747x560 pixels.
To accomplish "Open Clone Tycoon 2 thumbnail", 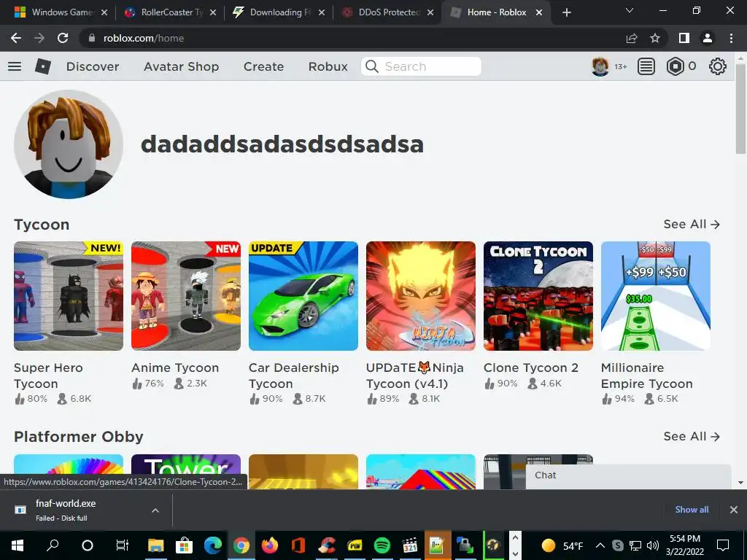I will [x=538, y=296].
